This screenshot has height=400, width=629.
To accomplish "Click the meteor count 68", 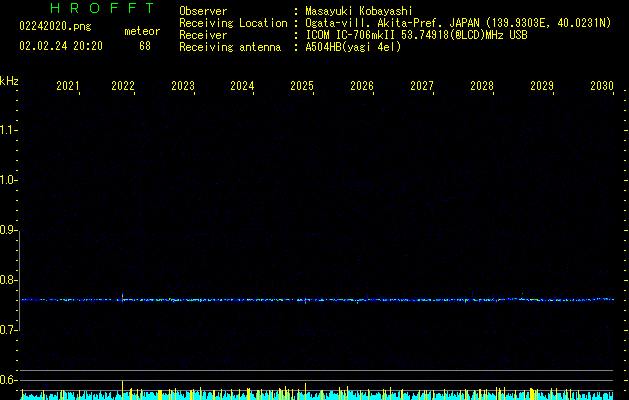I will click(x=145, y=46).
